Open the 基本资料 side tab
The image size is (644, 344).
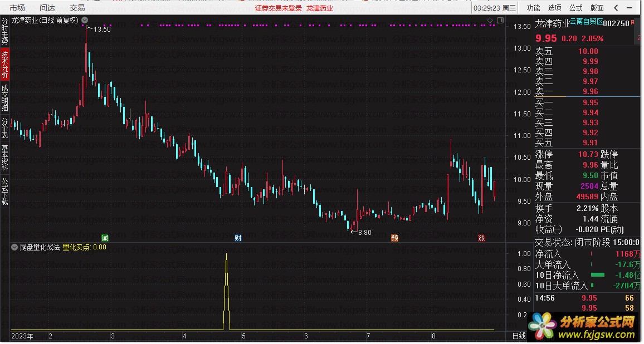tap(4, 158)
